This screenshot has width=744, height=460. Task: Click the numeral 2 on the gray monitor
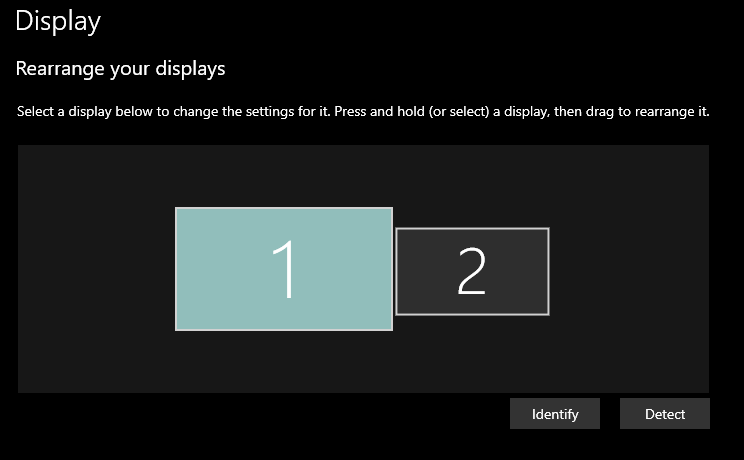click(x=471, y=271)
